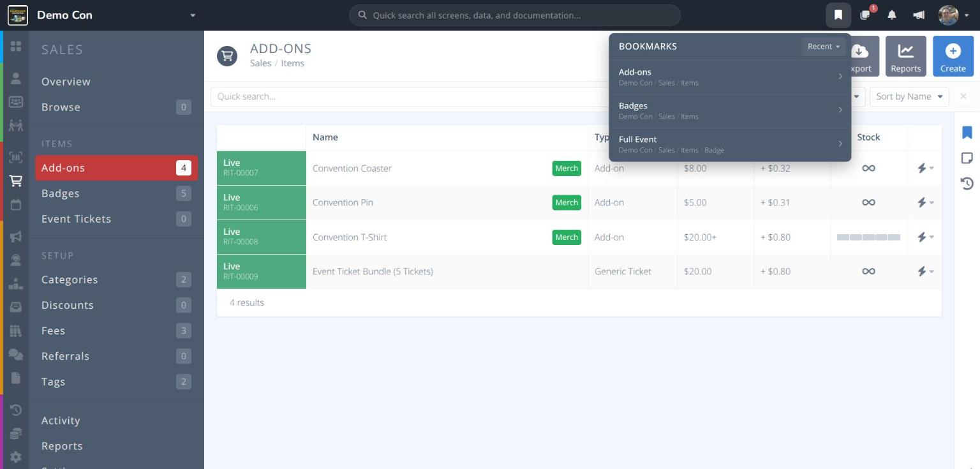Open actions menu for Convention T-Shirt row

coord(925,237)
